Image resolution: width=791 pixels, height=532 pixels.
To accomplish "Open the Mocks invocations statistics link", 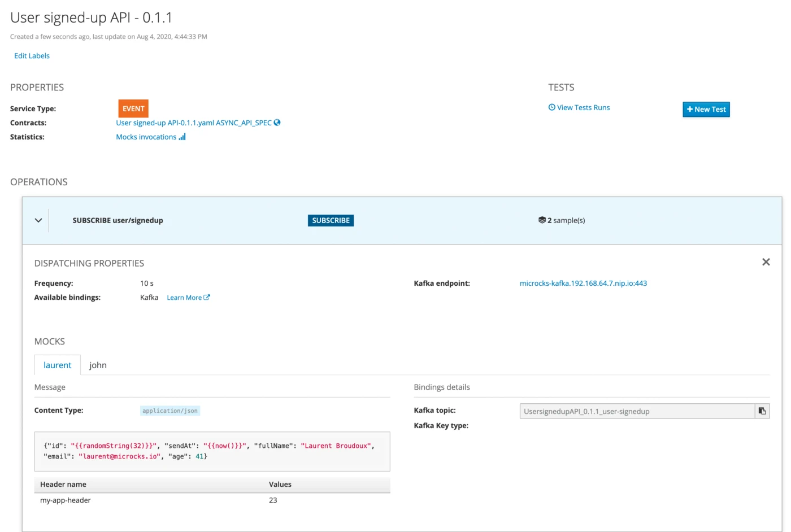I will (x=146, y=137).
